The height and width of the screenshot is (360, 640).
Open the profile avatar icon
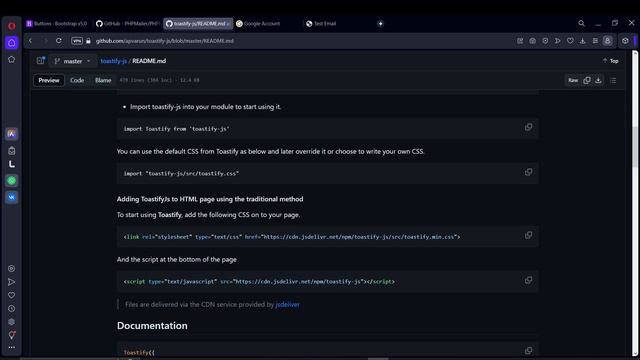point(607,41)
